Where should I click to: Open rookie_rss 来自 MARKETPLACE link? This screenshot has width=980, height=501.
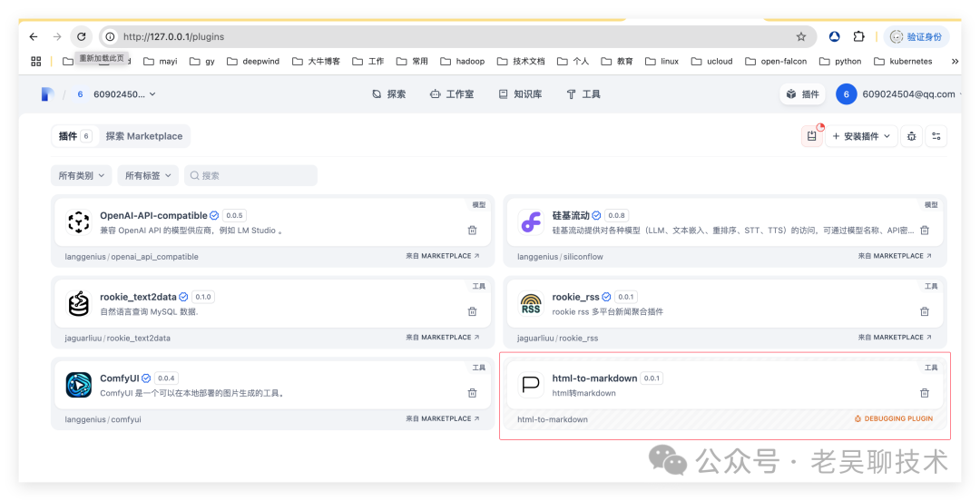(x=895, y=337)
